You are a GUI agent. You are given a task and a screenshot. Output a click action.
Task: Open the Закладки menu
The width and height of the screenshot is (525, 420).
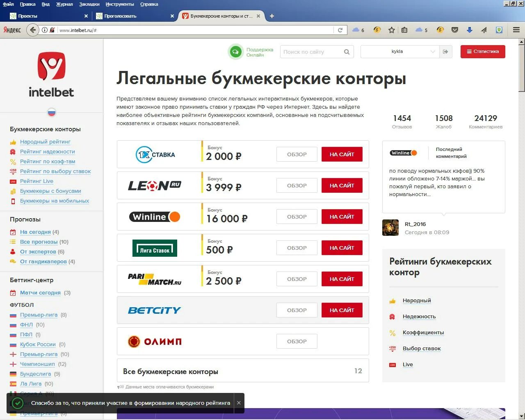click(89, 4)
